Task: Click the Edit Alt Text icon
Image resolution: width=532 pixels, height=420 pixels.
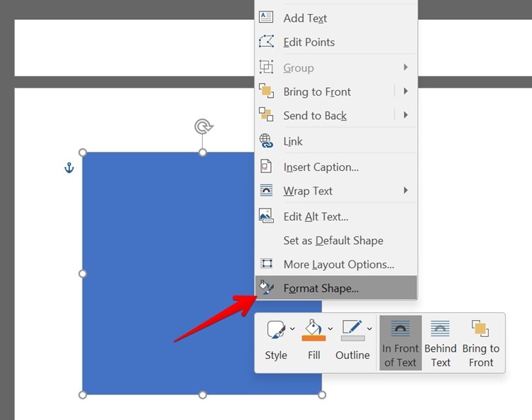Action: (x=266, y=216)
